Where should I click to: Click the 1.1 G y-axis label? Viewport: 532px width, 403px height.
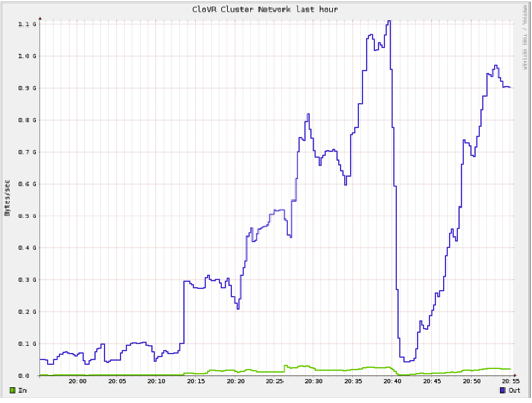click(x=28, y=25)
